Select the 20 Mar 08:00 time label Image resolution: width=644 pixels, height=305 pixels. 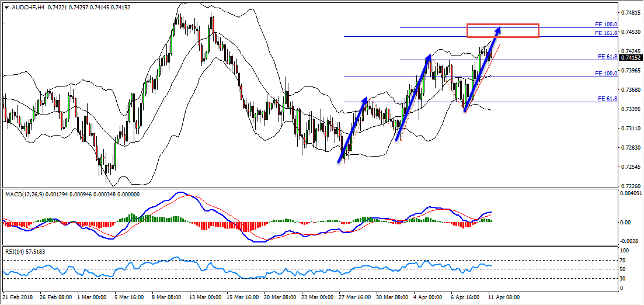[x=280, y=297]
